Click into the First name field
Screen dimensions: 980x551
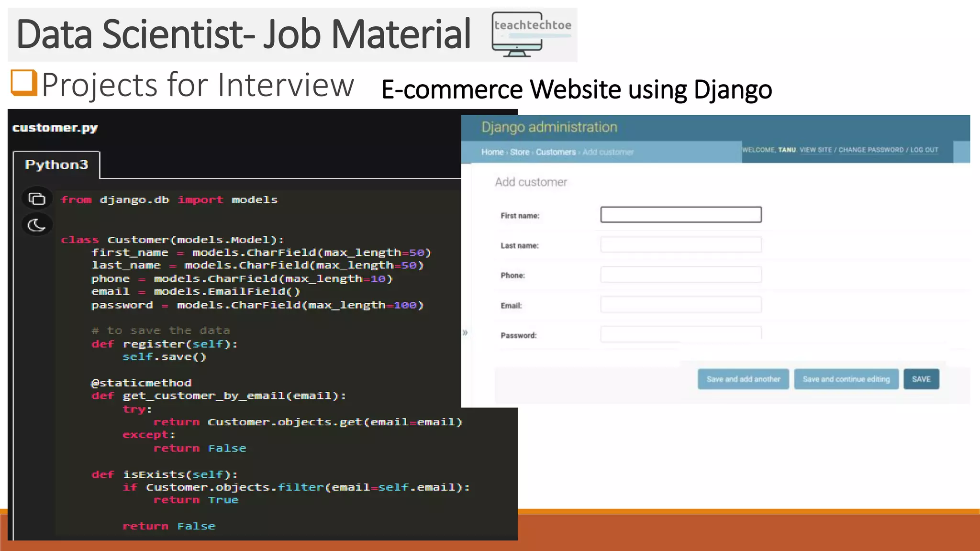(x=681, y=215)
